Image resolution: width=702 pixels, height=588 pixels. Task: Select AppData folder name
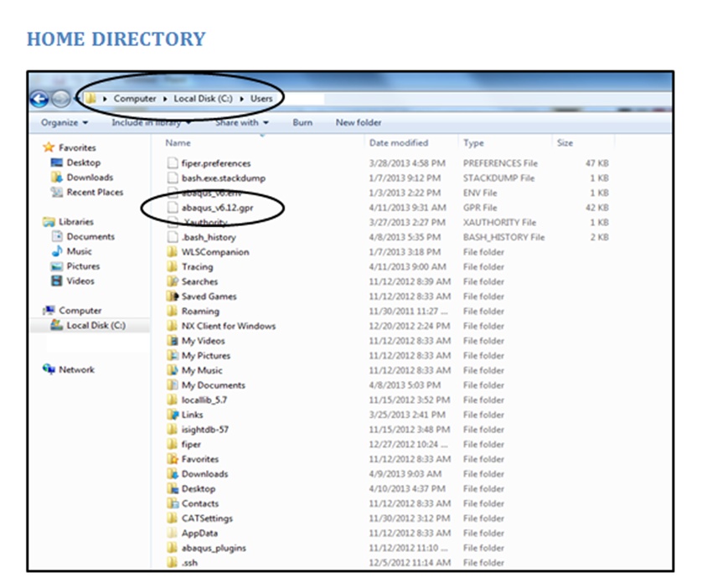coord(199,533)
